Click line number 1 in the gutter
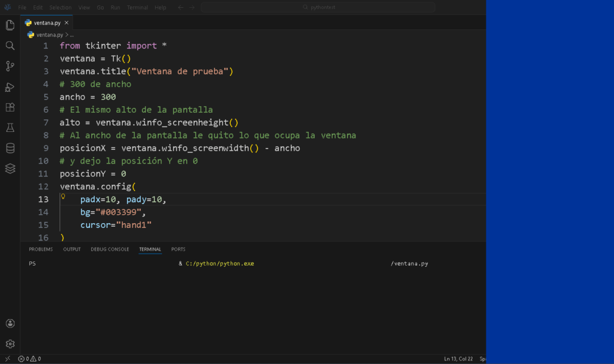The image size is (614, 364). (x=46, y=46)
